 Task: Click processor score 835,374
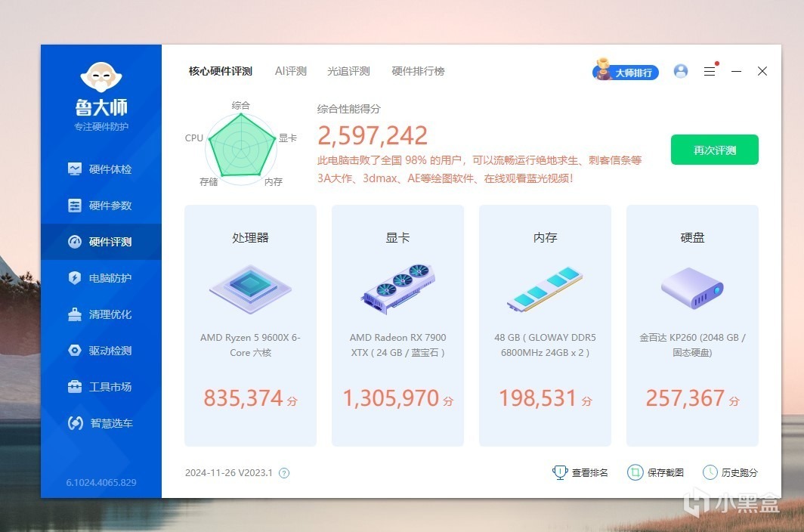[x=250, y=398]
